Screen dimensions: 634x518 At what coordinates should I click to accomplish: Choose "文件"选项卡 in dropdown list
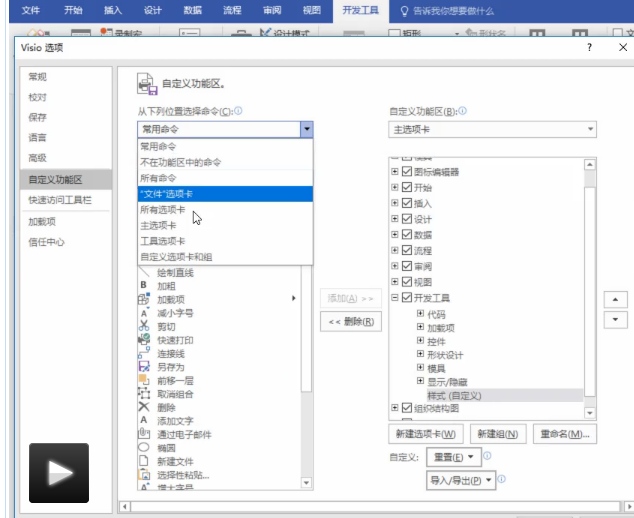[x=225, y=194]
